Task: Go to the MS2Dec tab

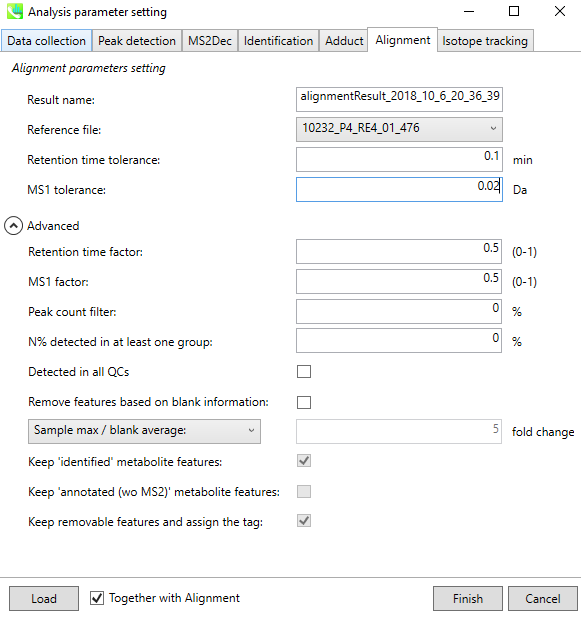Action: point(210,41)
